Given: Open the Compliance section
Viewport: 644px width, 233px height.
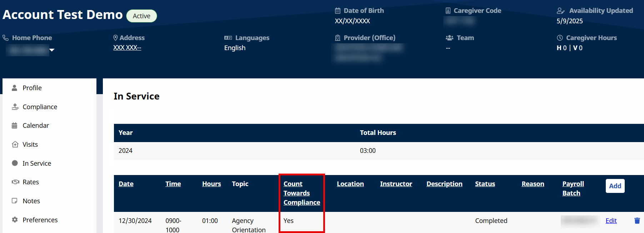Looking at the screenshot, I should 40,107.
